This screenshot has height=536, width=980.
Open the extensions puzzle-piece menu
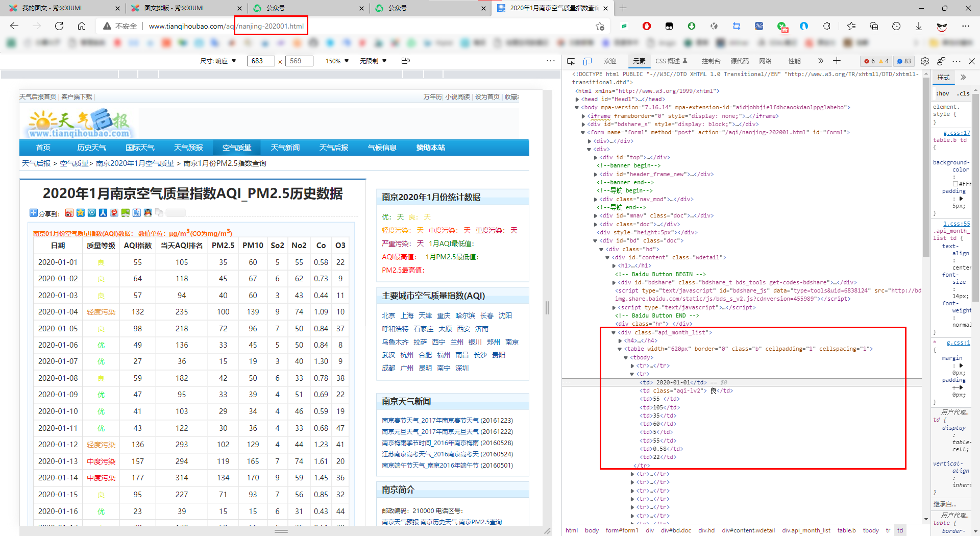pos(826,26)
